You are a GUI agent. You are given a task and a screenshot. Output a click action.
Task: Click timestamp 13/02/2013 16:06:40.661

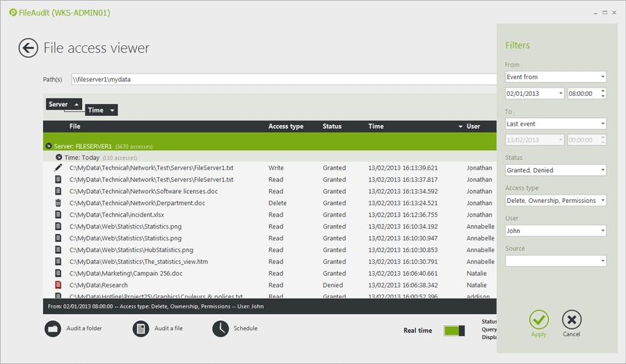[403, 274]
